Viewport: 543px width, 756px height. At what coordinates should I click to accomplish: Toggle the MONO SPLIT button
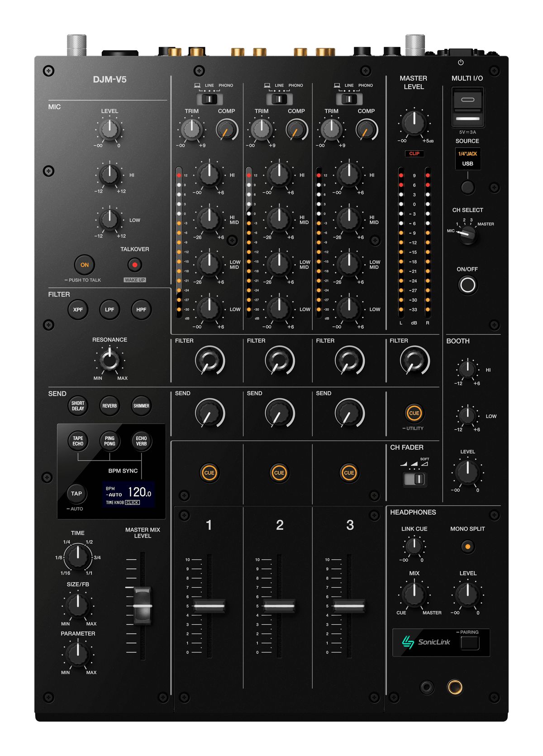point(467,547)
